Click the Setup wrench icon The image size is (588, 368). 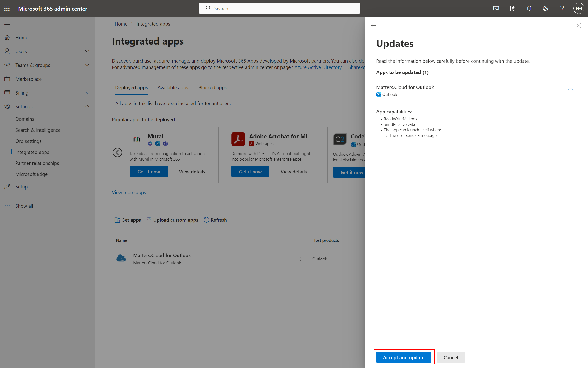(7, 187)
